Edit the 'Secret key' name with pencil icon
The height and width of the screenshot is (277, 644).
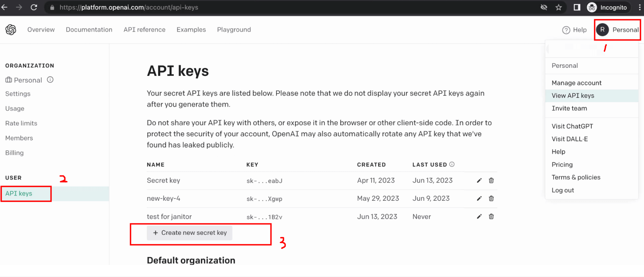pyautogui.click(x=479, y=181)
